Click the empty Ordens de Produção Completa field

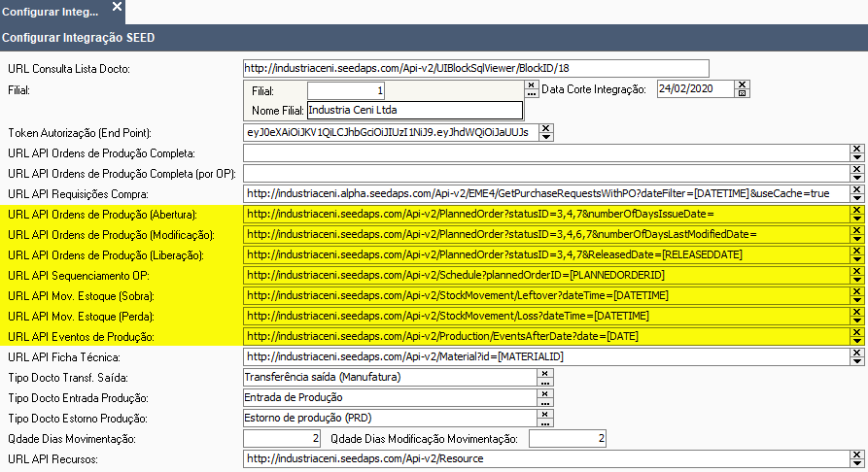click(546, 153)
